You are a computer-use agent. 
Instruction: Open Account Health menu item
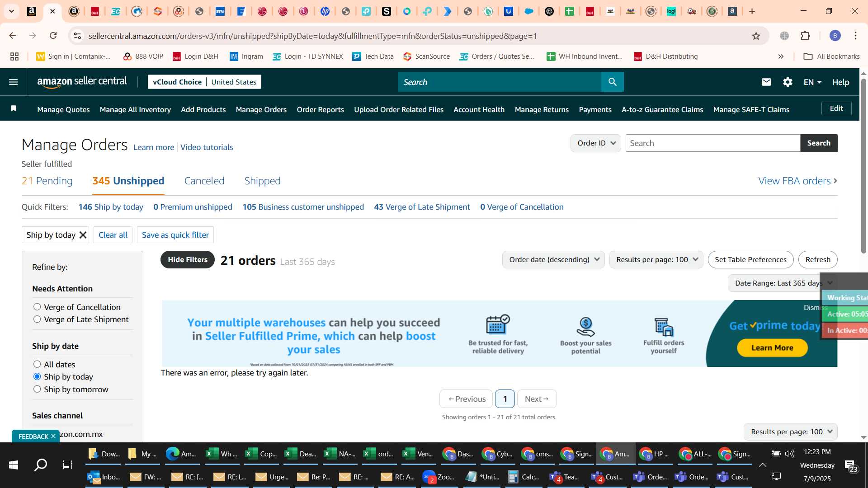(x=479, y=109)
